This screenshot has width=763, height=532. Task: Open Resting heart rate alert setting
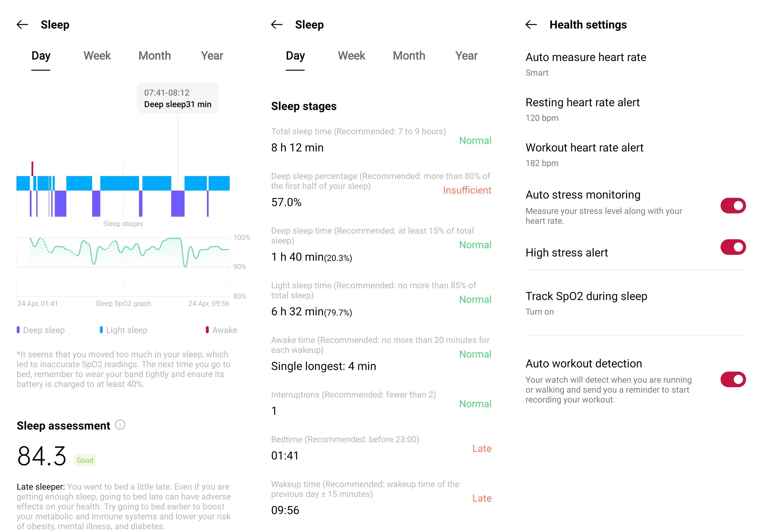point(635,109)
